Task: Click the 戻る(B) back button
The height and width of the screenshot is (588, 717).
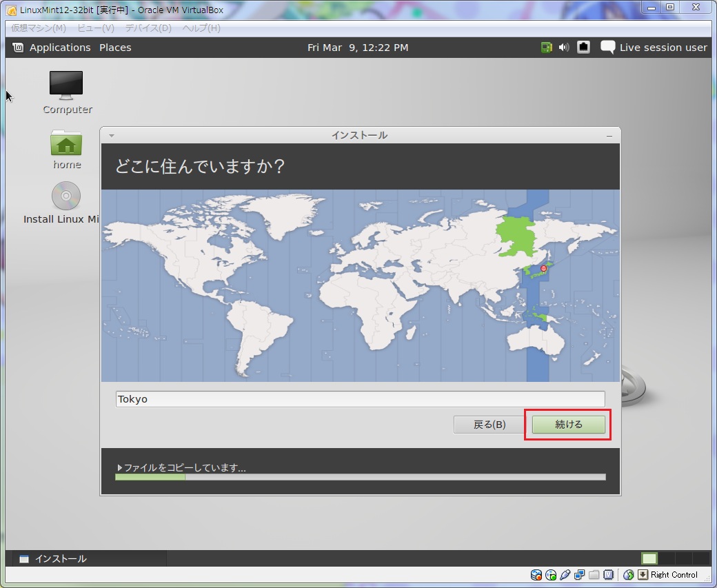Action: (x=489, y=425)
